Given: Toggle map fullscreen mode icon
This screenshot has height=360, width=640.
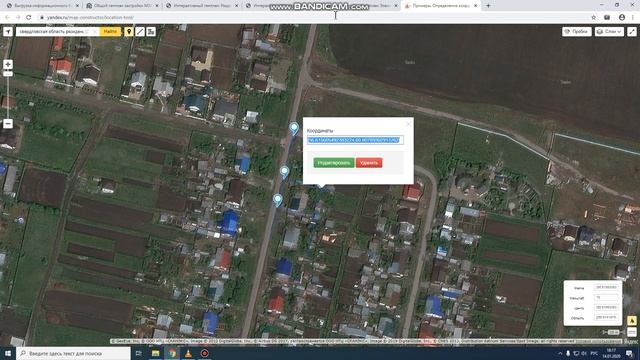Looking at the screenshot, I should tap(632, 31).
